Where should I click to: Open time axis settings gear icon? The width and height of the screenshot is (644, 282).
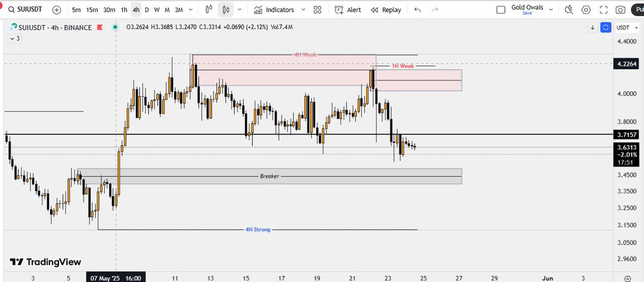coord(628,278)
